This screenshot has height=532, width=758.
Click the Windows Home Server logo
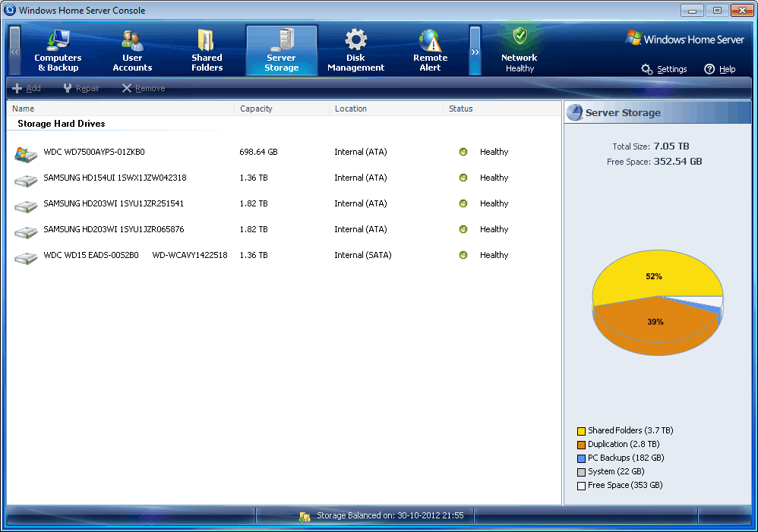[x=684, y=39]
